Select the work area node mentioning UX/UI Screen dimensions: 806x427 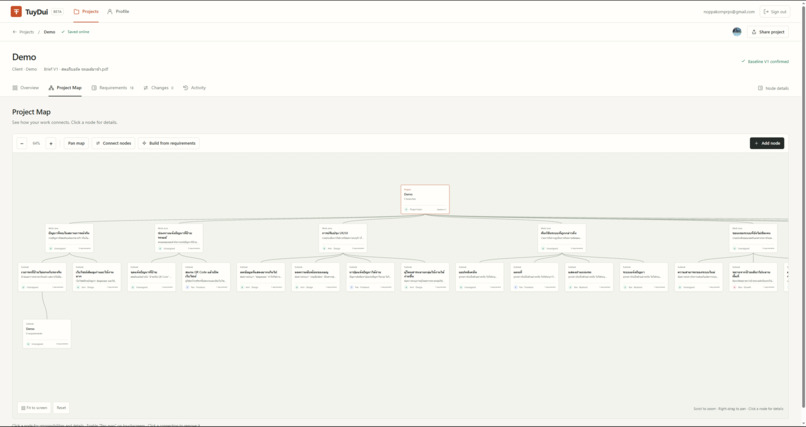343,238
